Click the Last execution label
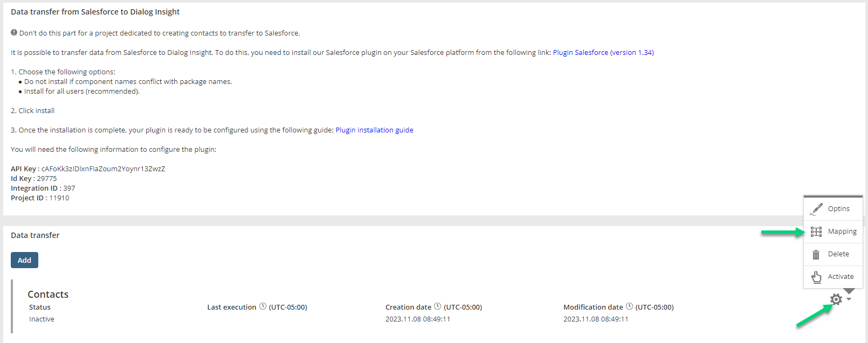This screenshot has width=868, height=343. click(232, 307)
